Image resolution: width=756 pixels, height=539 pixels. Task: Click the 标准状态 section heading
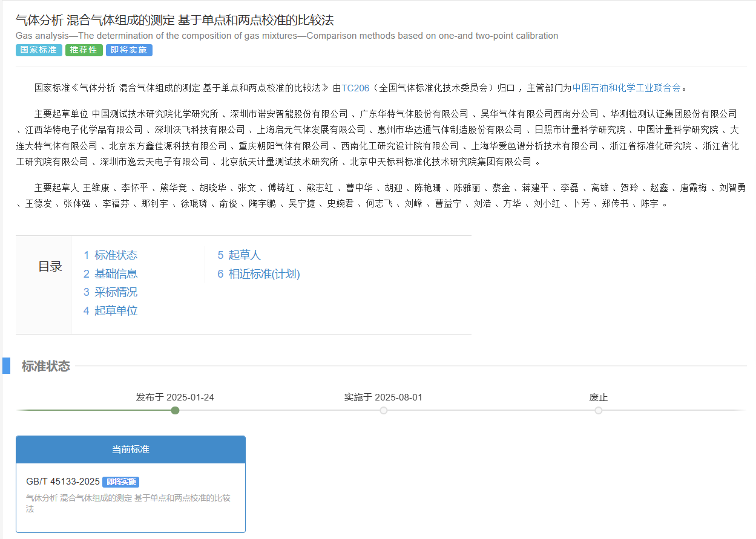(46, 367)
